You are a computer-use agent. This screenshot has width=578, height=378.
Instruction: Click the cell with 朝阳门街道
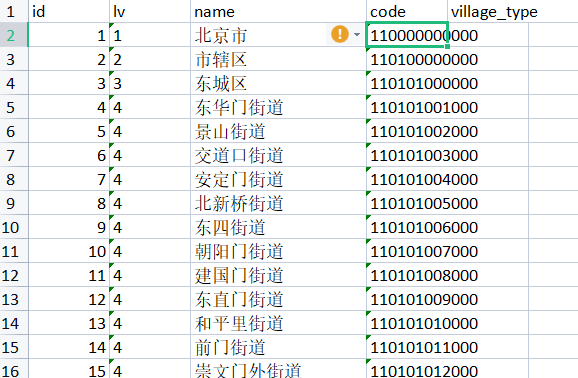278,251
